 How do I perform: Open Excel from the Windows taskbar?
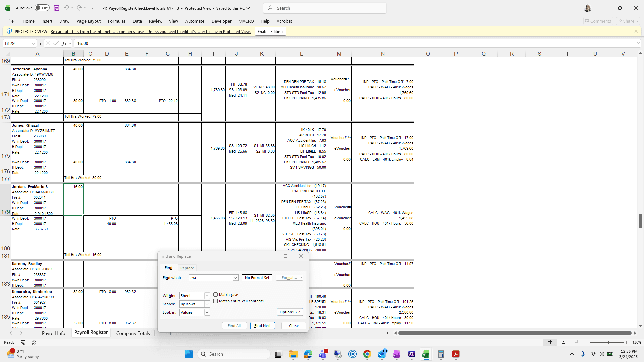click(x=426, y=354)
